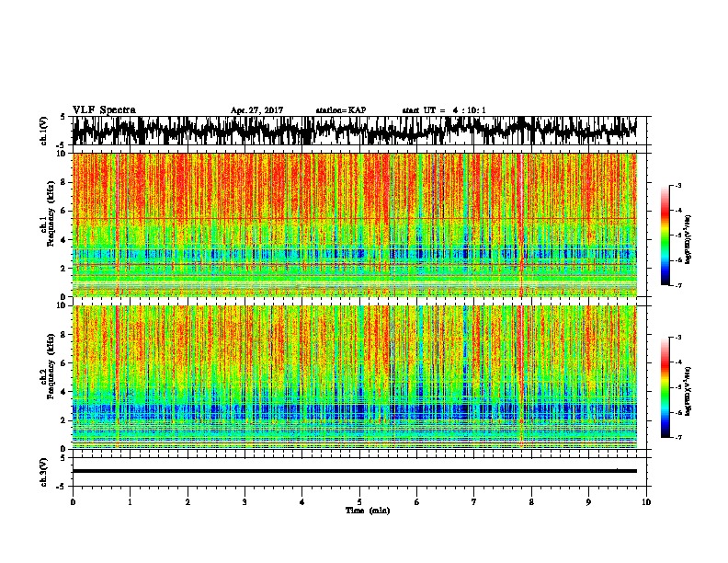
Task: Click the 'ch.1(V)' waveform axis label
Action: click(44, 131)
